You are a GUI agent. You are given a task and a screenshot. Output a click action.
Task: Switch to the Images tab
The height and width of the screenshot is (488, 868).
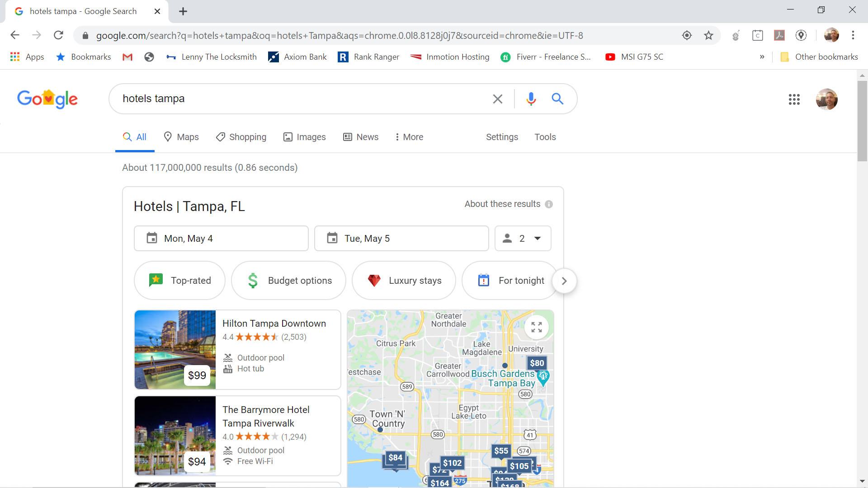coord(304,137)
